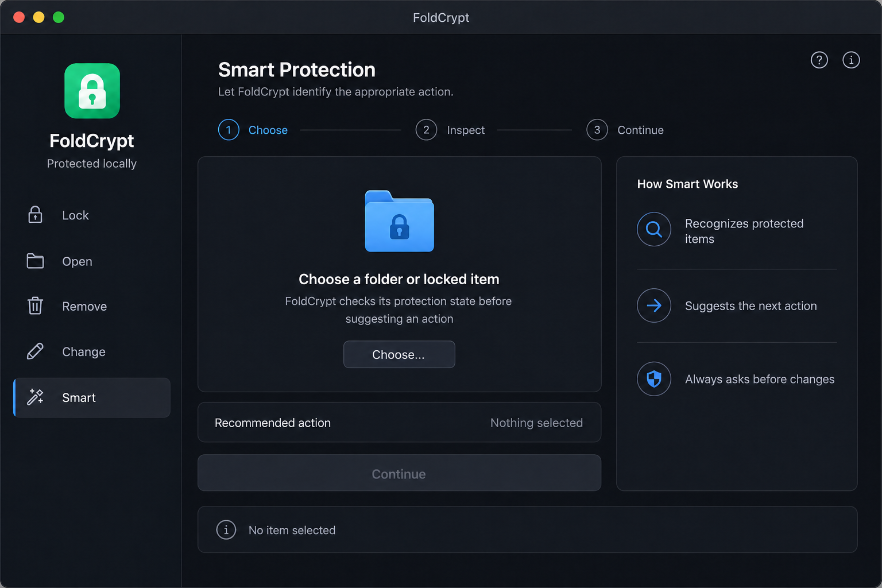Click the Recommended action label

tap(273, 423)
